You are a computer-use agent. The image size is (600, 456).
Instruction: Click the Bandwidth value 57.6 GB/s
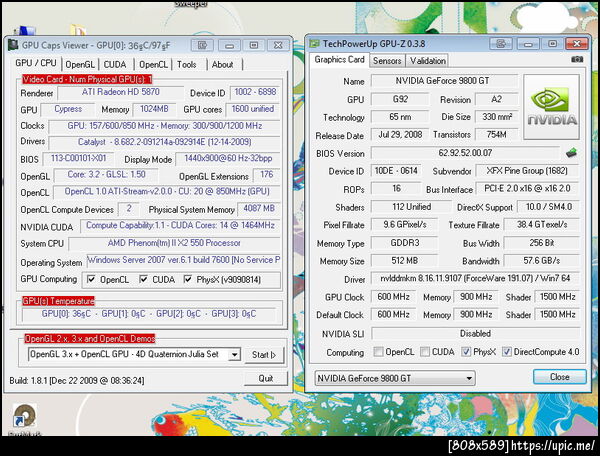pyautogui.click(x=541, y=261)
